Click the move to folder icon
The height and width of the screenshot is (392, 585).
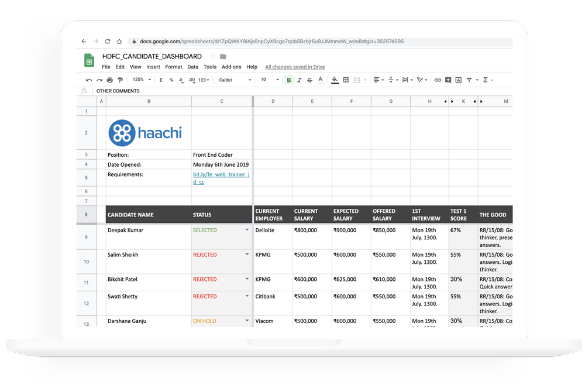223,56
